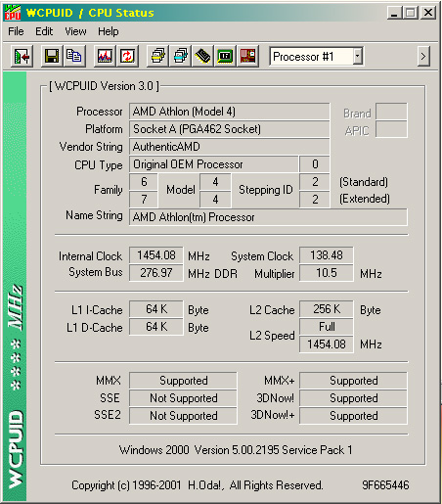Click the exit door toolbar icon
Viewport: 442px width, 504px height.
pos(22,57)
